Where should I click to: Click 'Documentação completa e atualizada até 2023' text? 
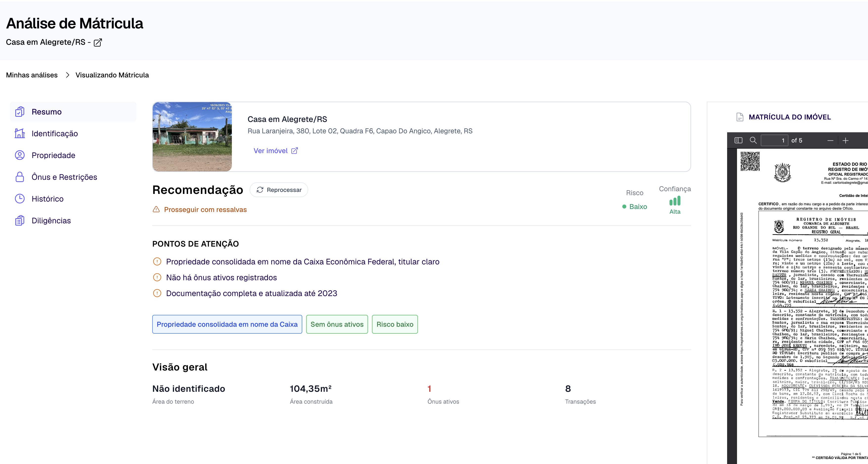click(252, 293)
